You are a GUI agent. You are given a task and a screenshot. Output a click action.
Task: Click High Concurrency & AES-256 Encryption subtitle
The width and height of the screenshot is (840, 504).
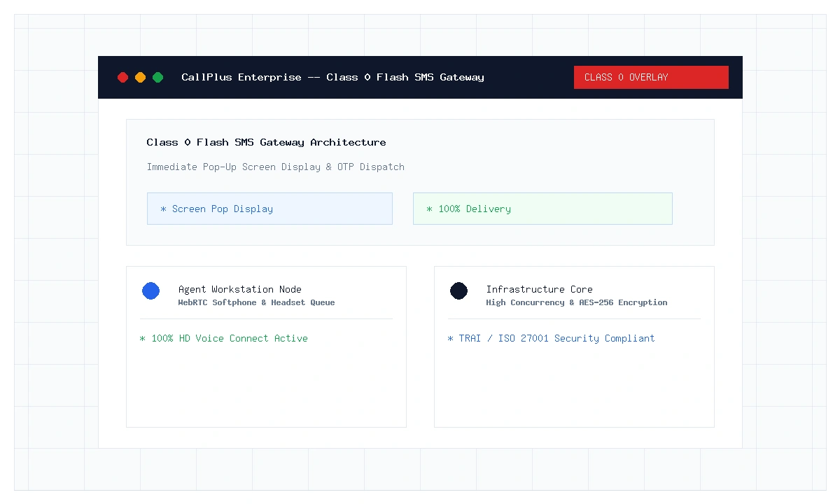point(577,302)
